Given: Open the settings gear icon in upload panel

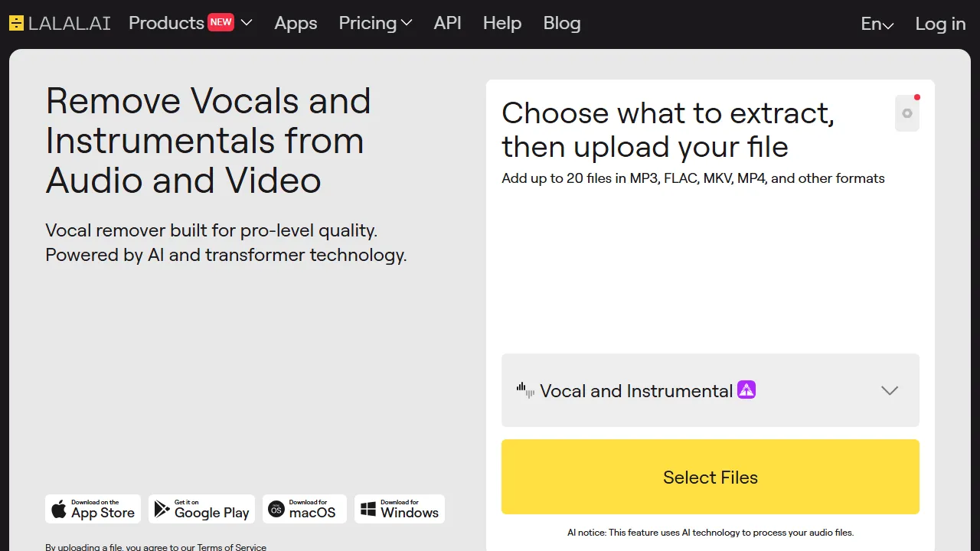Looking at the screenshot, I should click(907, 113).
